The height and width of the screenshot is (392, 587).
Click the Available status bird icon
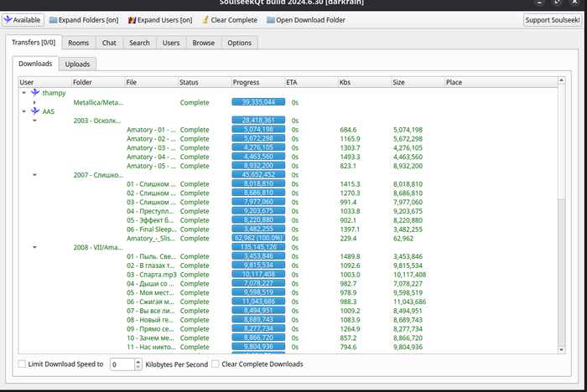tap(8, 20)
